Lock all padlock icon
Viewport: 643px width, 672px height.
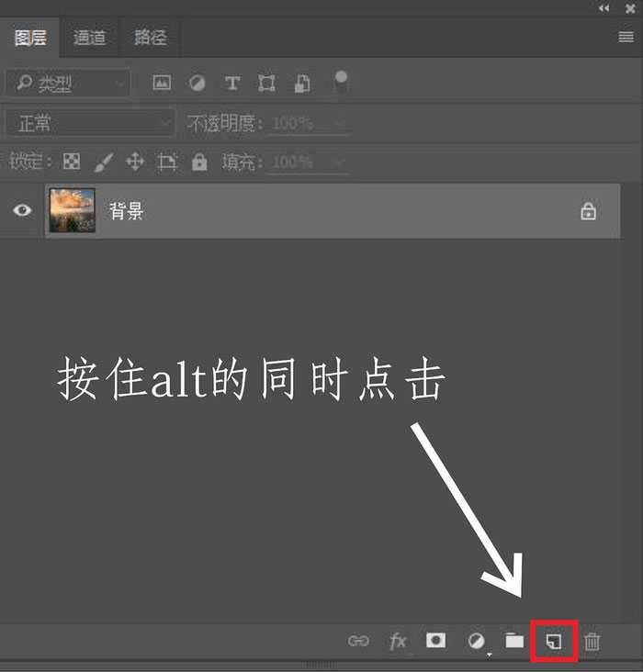(x=199, y=162)
